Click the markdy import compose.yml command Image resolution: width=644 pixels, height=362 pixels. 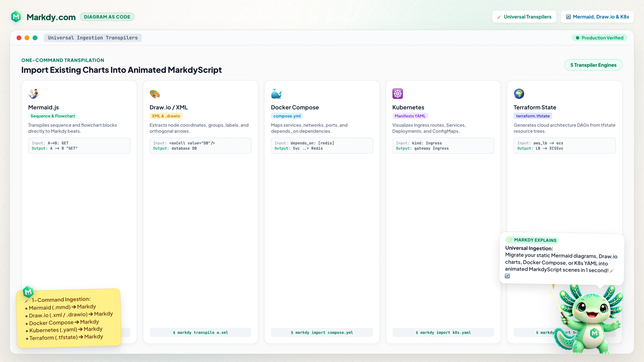(322, 332)
